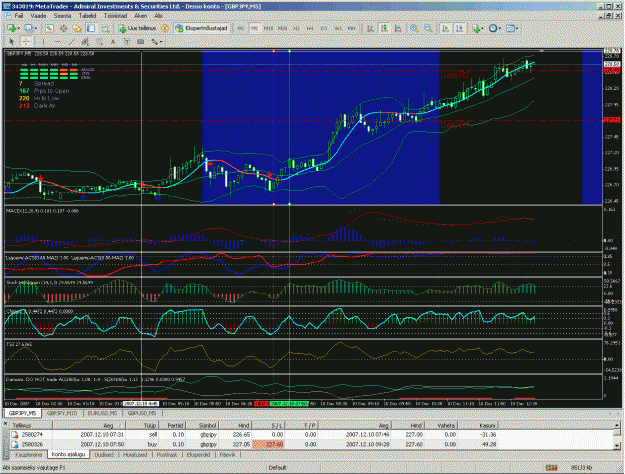Open the Kauplemine terminal tab

28,455
